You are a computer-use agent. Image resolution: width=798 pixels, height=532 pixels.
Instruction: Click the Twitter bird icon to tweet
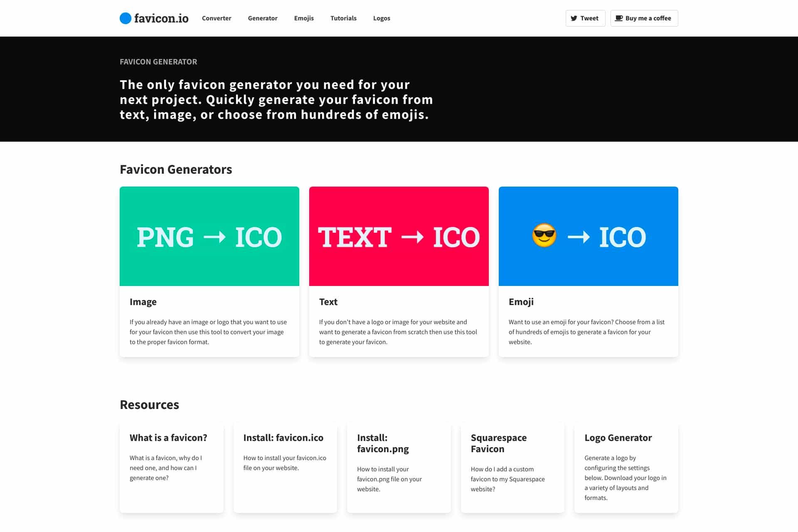click(575, 18)
